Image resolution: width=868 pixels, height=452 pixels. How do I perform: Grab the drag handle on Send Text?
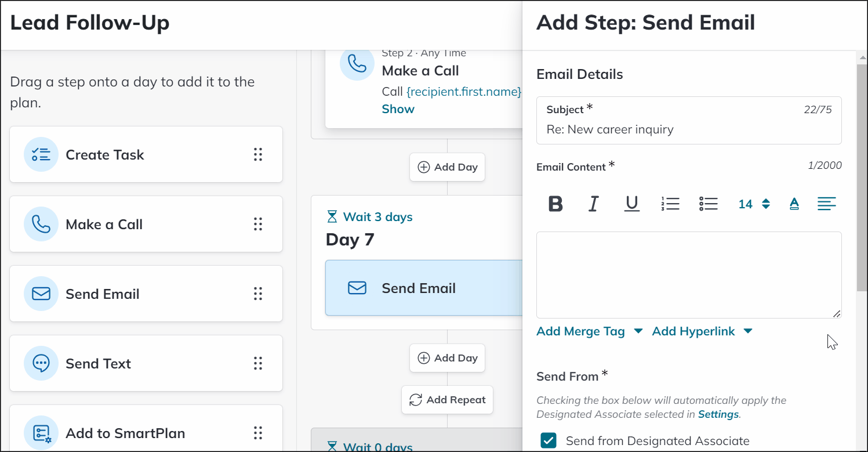coord(258,363)
